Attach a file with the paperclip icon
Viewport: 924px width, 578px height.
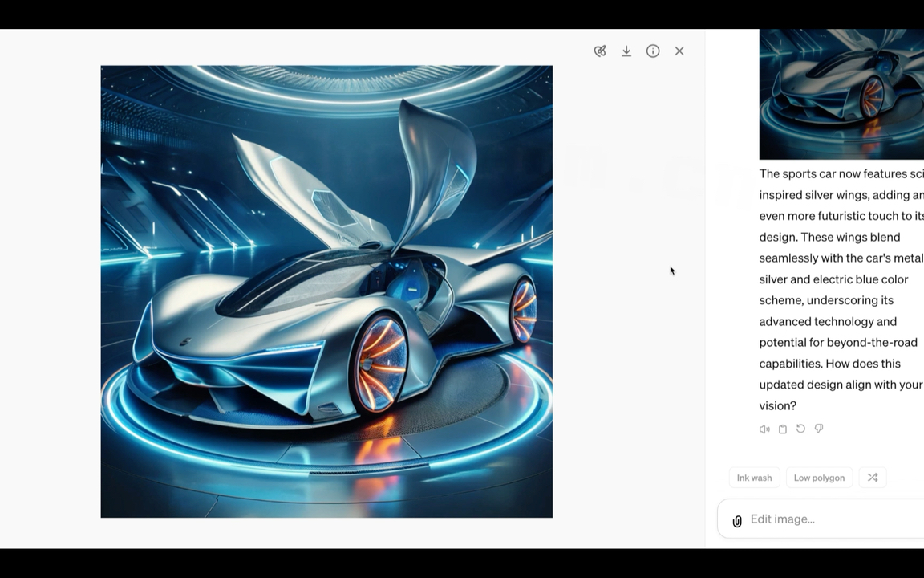(x=737, y=521)
